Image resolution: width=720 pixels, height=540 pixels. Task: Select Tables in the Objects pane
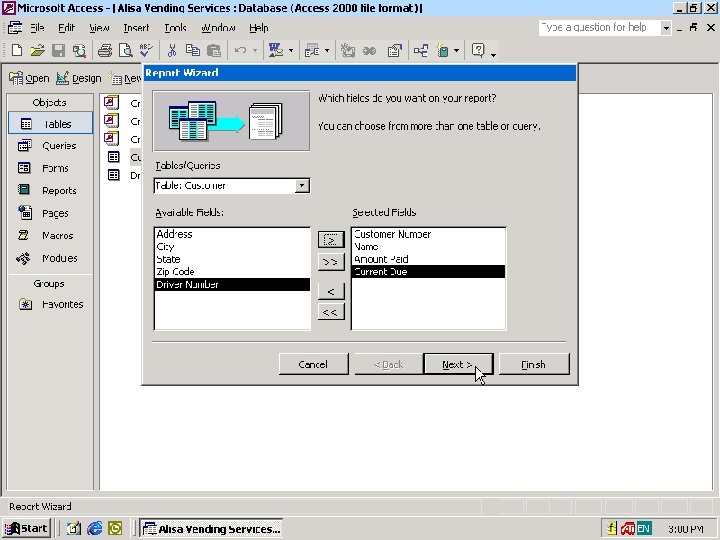click(x=51, y=124)
